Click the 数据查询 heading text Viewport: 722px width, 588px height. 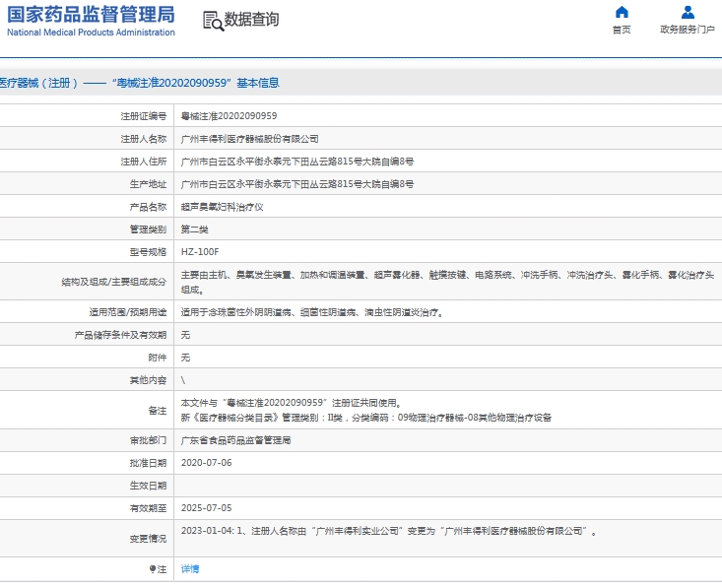(x=251, y=20)
